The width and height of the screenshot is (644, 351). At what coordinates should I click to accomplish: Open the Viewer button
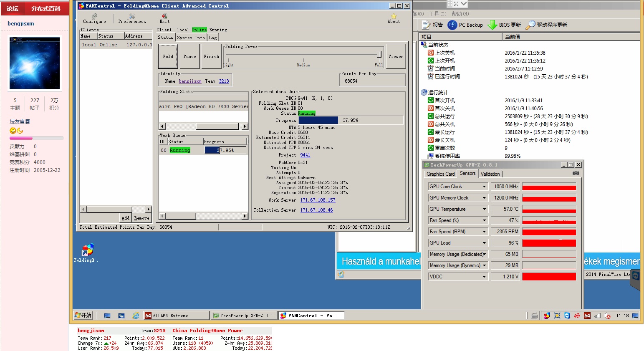pyautogui.click(x=396, y=56)
